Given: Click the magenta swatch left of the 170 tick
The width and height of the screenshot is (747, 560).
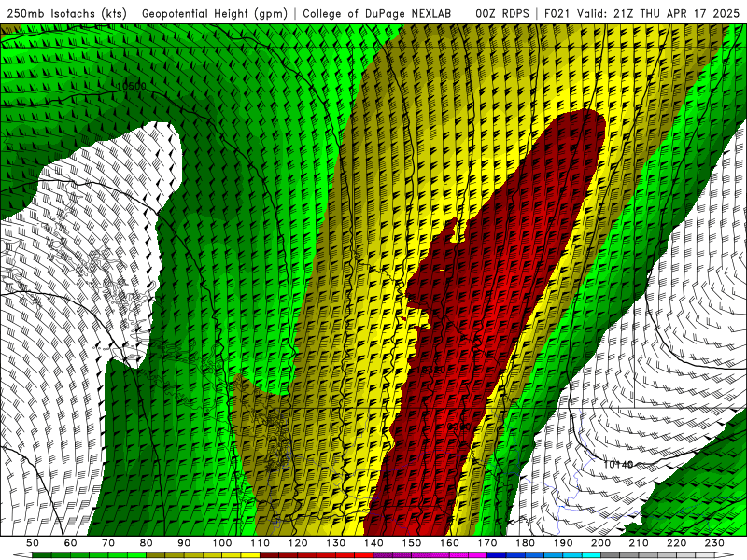Looking at the screenshot, I should point(477,555).
